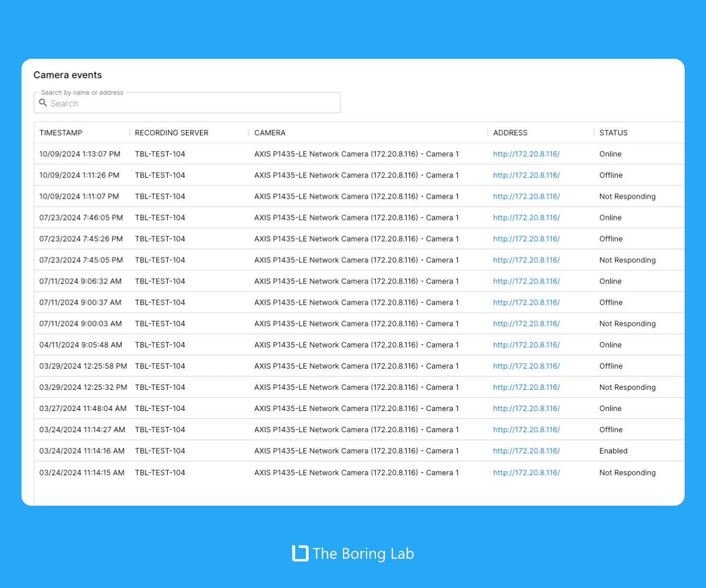Sort by the STATUS column header
Screen dimensions: 706x588
point(614,133)
